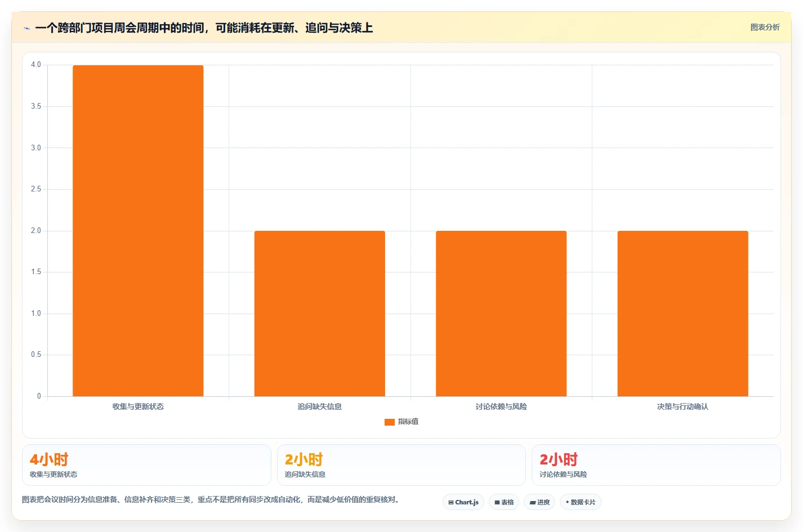Click the 2小时 value above 追问缺失信息
Image resolution: width=803 pixels, height=532 pixels.
[304, 459]
